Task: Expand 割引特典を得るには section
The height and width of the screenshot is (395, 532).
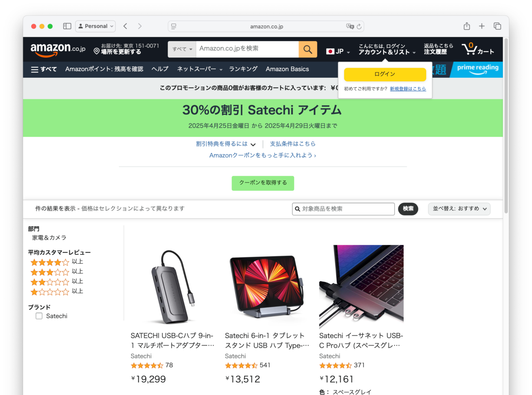Action: tap(226, 144)
